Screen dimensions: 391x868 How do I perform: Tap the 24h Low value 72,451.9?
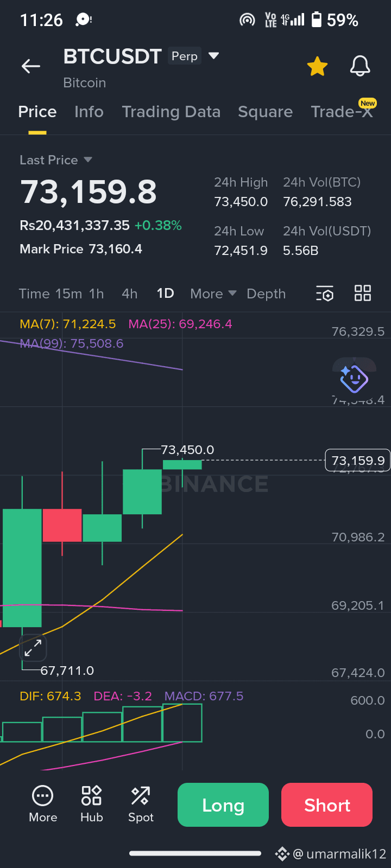point(241,251)
